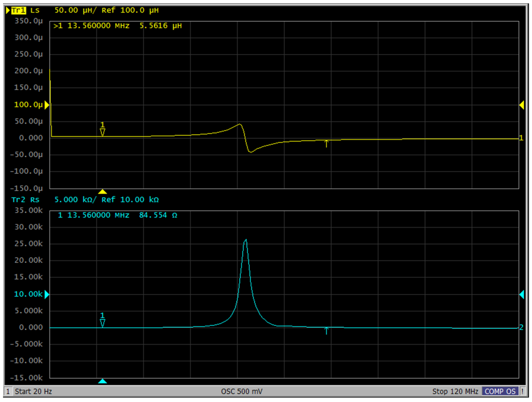Click the COMP OS status indicator
This screenshot has height=402, width=532.
point(500,391)
